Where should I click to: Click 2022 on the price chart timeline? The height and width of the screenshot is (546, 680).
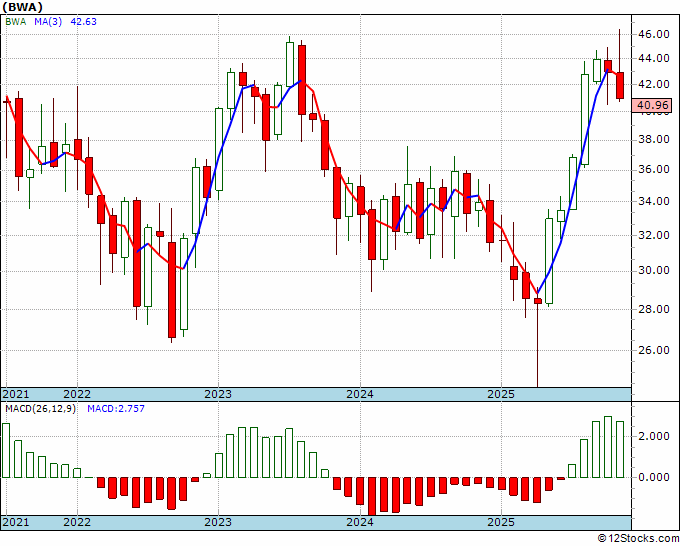(77, 394)
